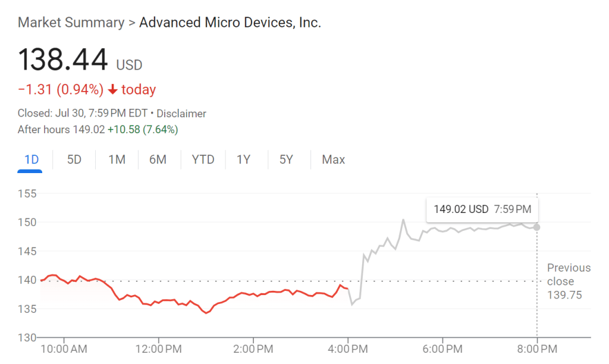Select the 5Y time range
This screenshot has height=364, width=609.
286,159
